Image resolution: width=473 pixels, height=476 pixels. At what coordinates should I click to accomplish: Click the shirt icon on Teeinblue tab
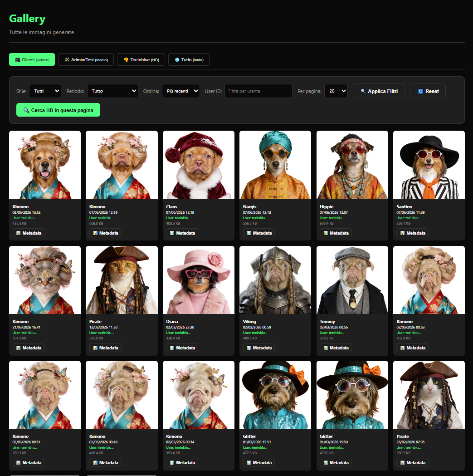point(126,60)
